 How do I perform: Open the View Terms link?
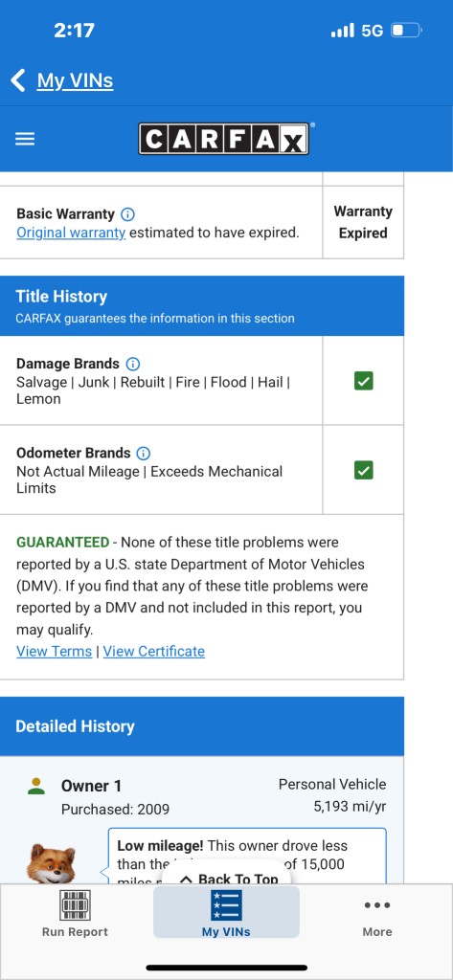pyautogui.click(x=54, y=651)
